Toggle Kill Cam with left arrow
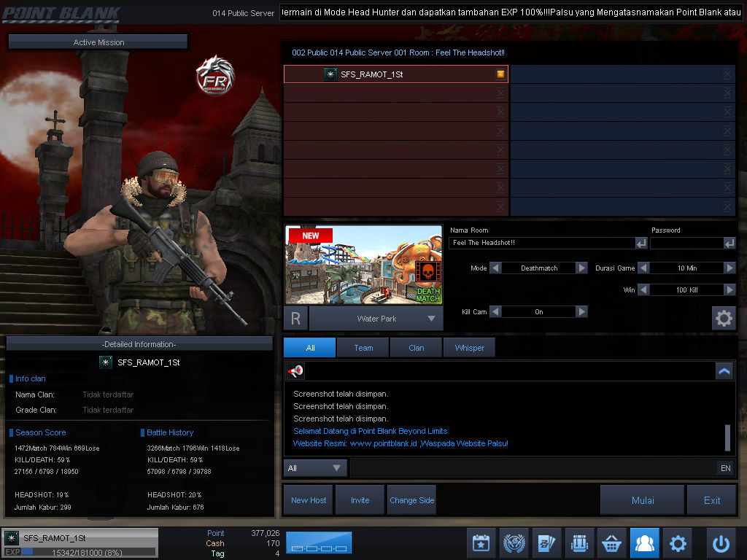The width and height of the screenshot is (747, 560). click(495, 312)
